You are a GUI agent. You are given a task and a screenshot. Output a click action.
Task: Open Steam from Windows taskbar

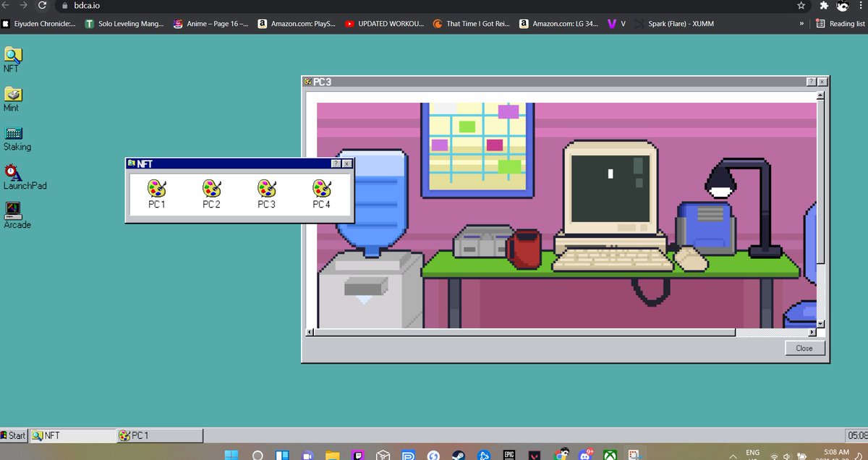coord(459,456)
